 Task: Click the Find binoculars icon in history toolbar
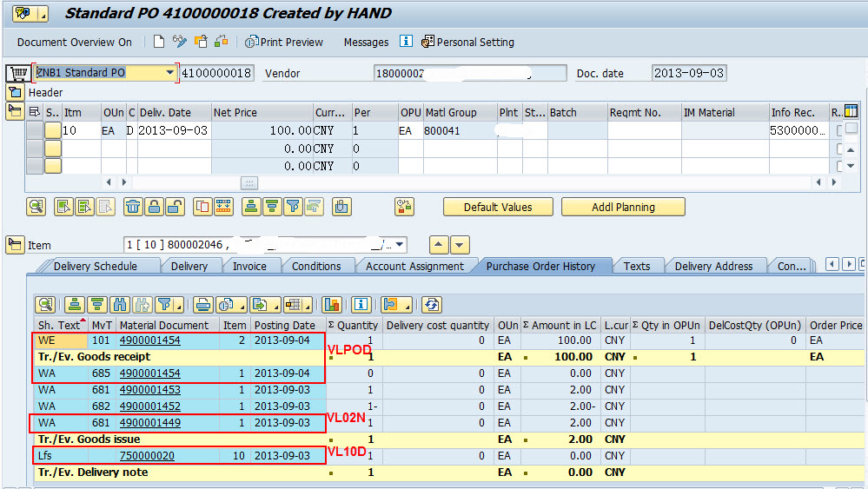pos(120,305)
